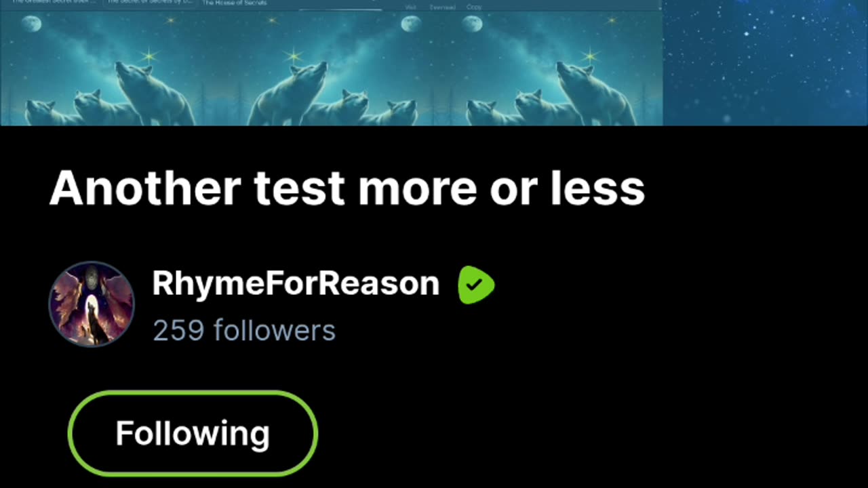Screen dimensions: 868x488
Task: Click the starry night panel on the right
Action: point(765,62)
